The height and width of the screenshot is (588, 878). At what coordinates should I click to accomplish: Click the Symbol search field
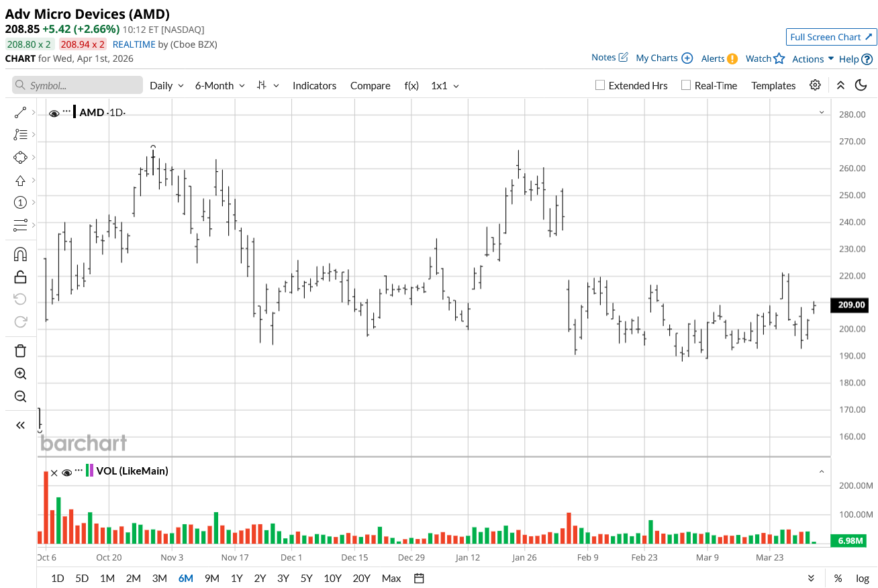pos(78,85)
